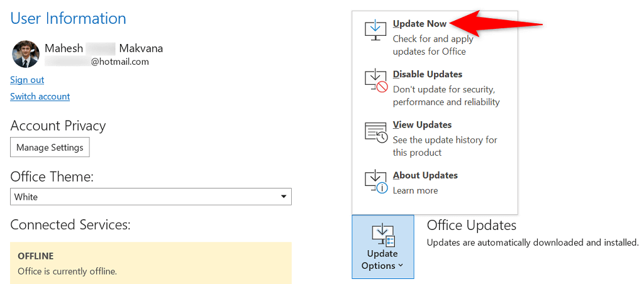The height and width of the screenshot is (284, 644).
Task: Click the Switch account link
Action: click(40, 96)
